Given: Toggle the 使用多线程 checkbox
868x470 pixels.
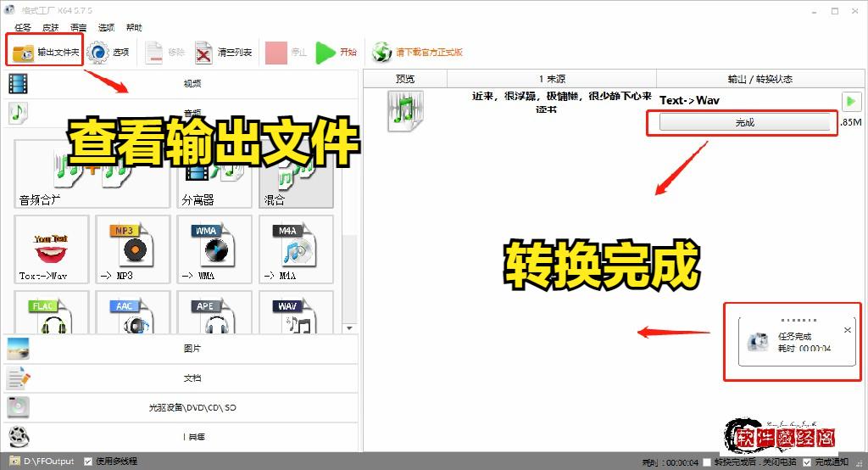Looking at the screenshot, I should 88,462.
